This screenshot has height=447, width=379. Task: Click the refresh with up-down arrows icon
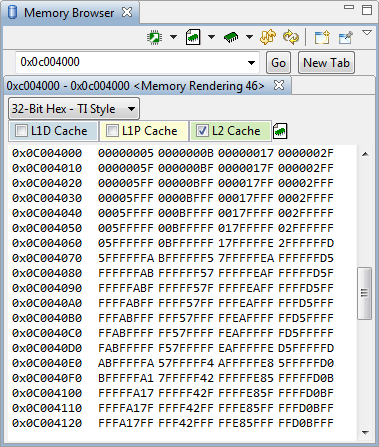(269, 37)
